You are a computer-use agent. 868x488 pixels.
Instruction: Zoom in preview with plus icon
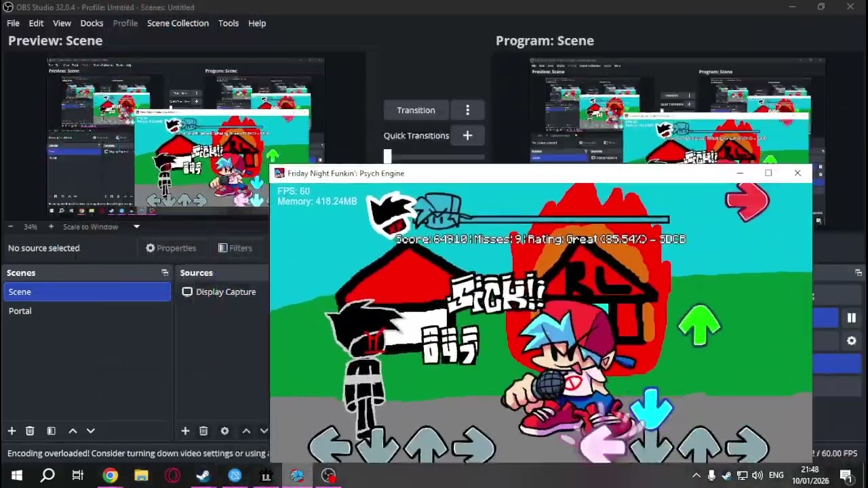point(51,227)
